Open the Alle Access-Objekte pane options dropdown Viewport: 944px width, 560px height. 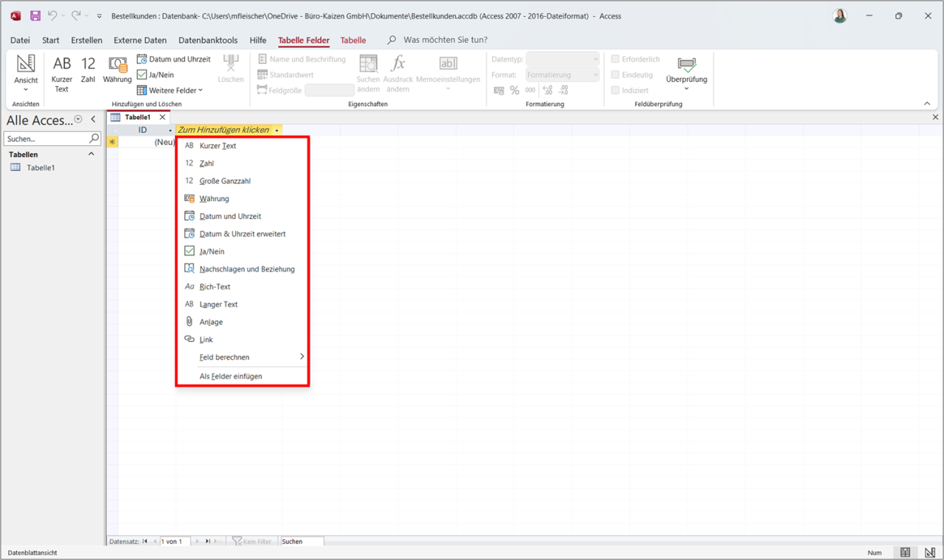click(x=78, y=119)
